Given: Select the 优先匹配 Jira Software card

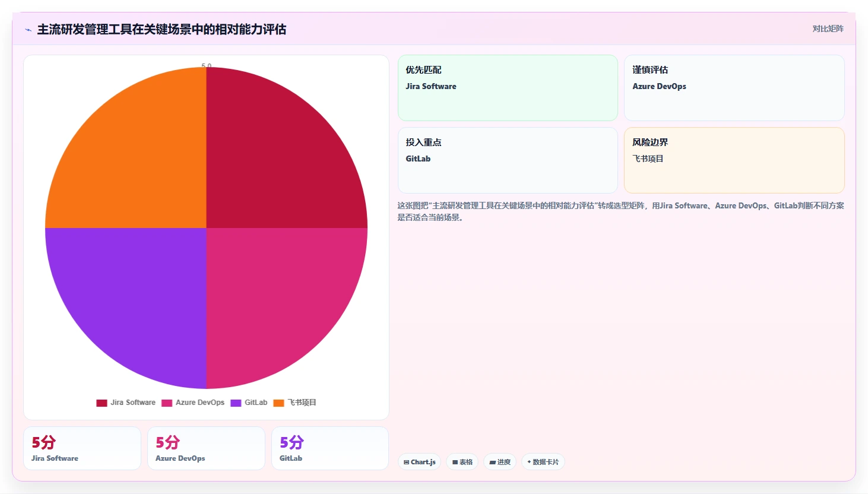Looking at the screenshot, I should [508, 88].
